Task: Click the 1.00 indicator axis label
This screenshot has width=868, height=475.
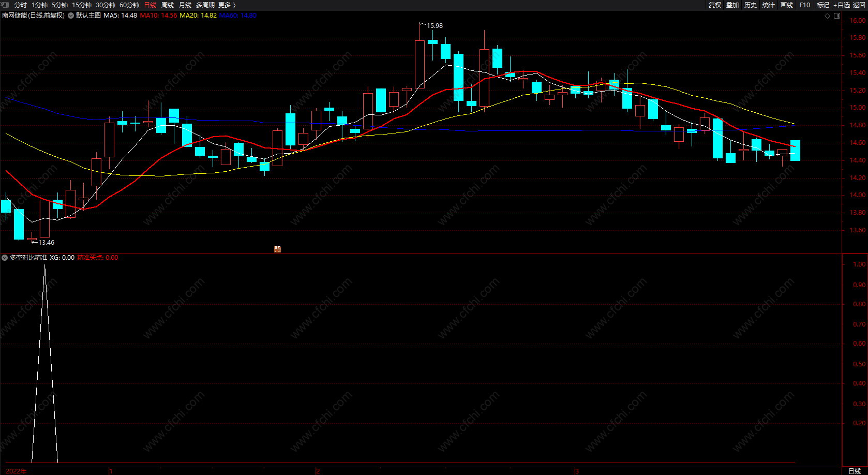Action: point(859,264)
